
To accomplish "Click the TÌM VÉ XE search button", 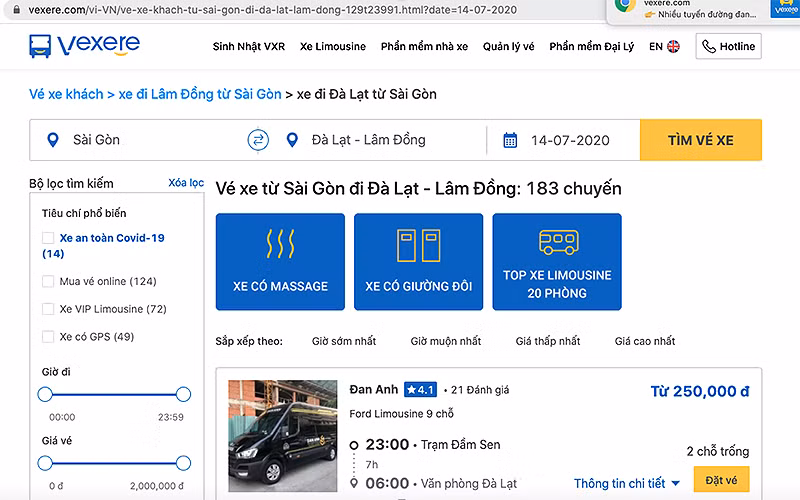I will point(701,140).
